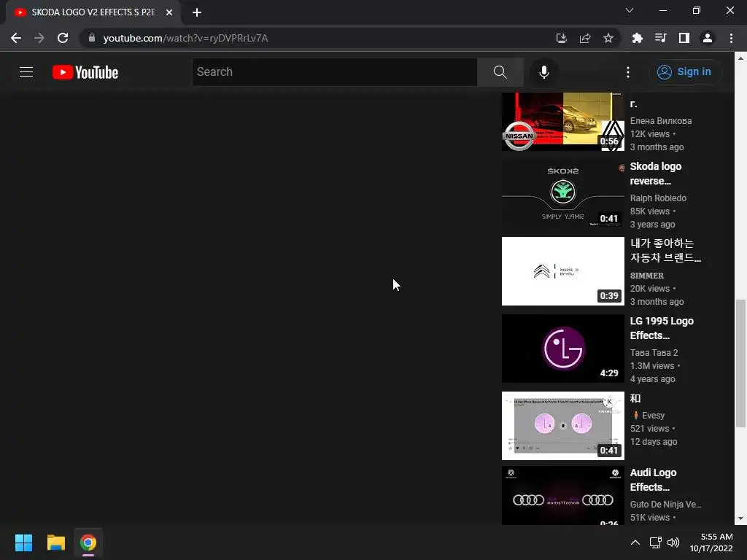Click the page scrollbar thumb
Viewport: 747px width, 560px height.
point(740,363)
